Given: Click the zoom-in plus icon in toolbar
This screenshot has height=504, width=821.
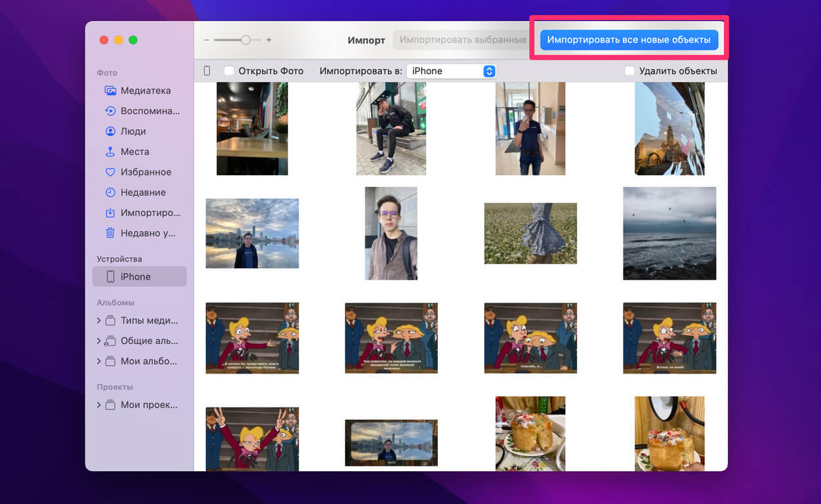Looking at the screenshot, I should pos(268,40).
